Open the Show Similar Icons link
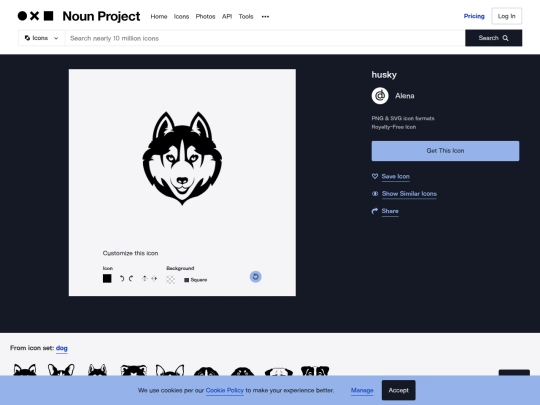540x405 pixels. coord(409,194)
